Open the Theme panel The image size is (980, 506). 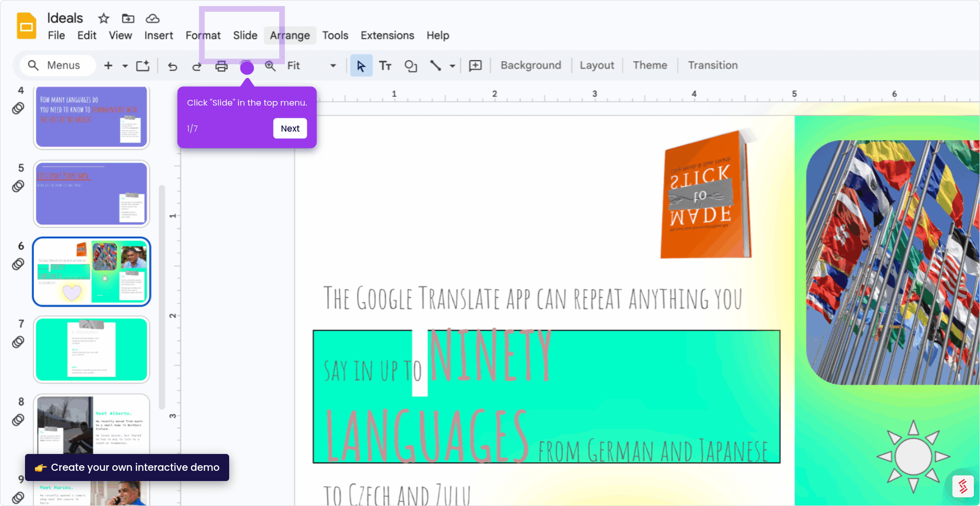[650, 65]
